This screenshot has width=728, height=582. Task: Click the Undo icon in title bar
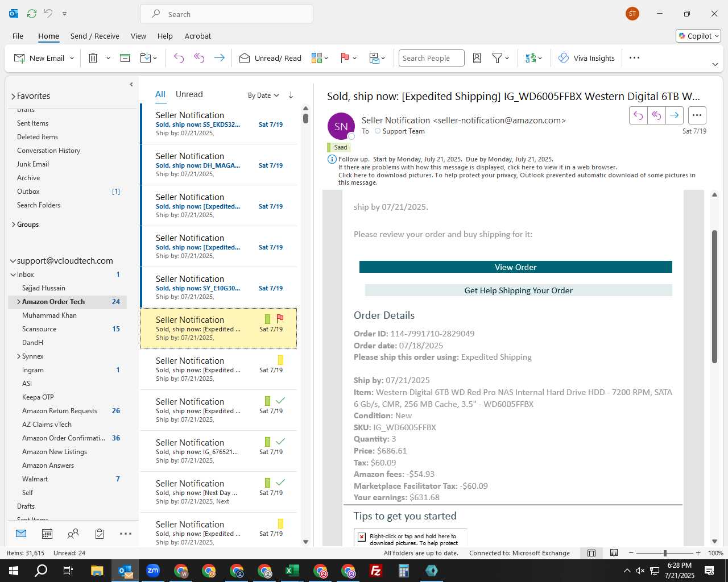coord(48,14)
